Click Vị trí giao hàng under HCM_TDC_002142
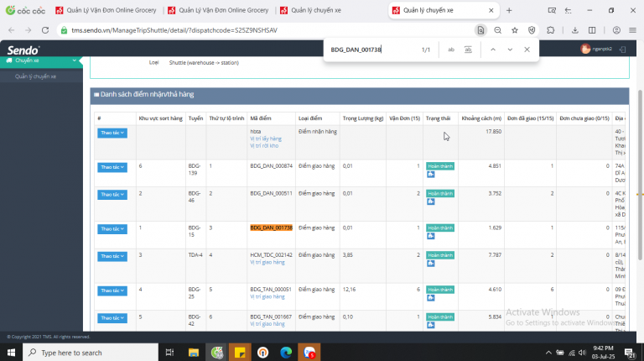The image size is (644, 361). [x=267, y=262]
